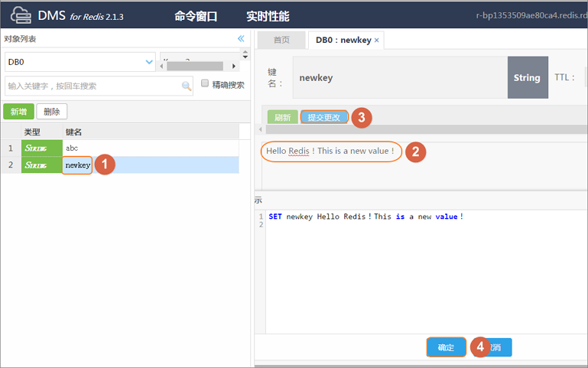
Task: Click the 对象列表 panel title
Action: 20,39
